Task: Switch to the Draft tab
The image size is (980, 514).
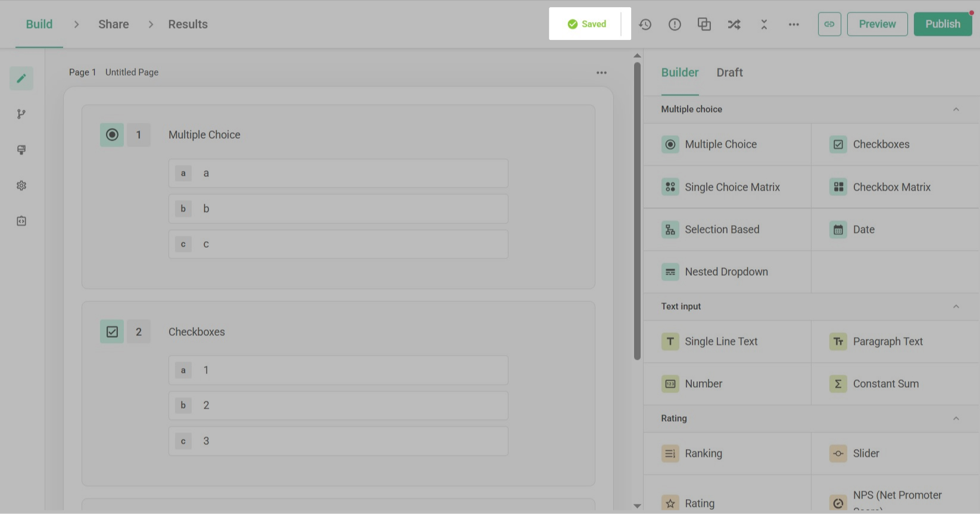Action: 729,73
